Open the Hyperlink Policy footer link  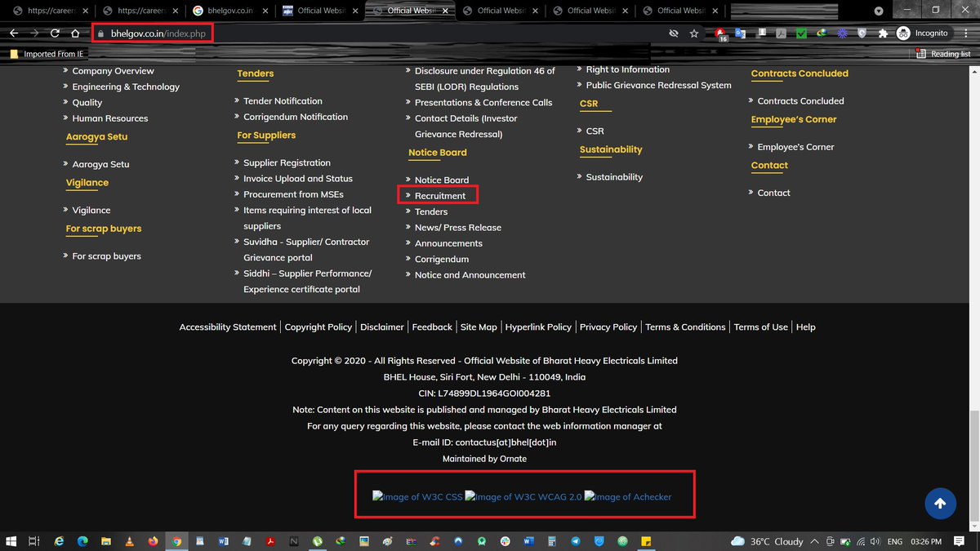tap(538, 327)
